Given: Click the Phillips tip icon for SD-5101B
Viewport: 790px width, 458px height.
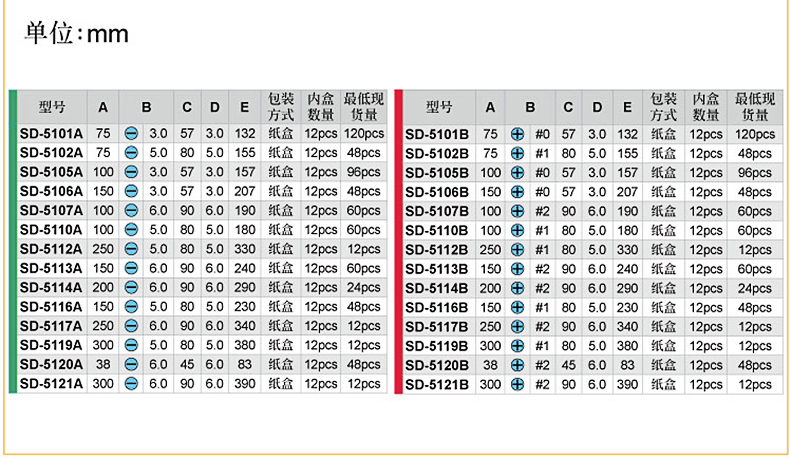Looking at the screenshot, I should (x=517, y=134).
